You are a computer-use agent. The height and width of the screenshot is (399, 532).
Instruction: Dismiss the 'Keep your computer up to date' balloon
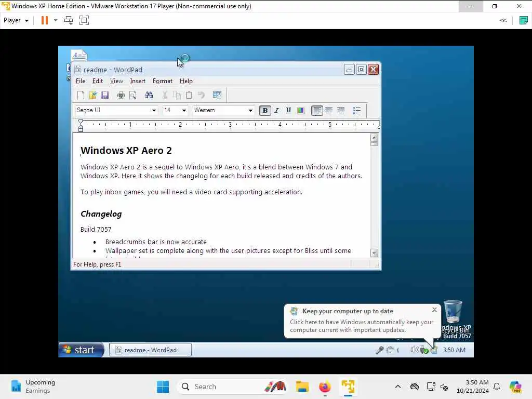click(435, 310)
